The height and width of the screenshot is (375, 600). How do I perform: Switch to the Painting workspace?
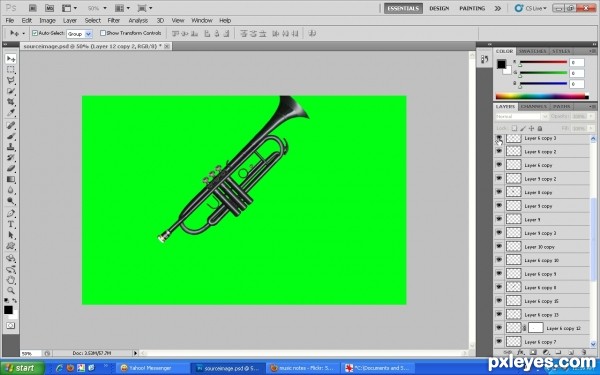click(472, 8)
